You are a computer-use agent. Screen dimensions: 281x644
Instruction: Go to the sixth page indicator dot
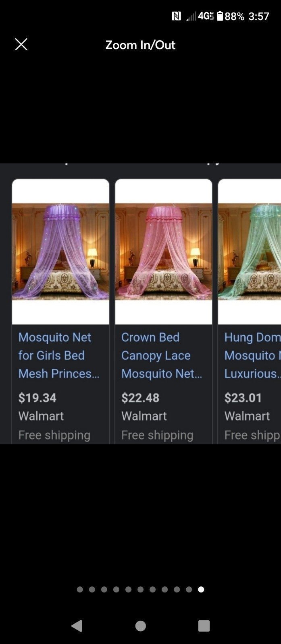140,589
